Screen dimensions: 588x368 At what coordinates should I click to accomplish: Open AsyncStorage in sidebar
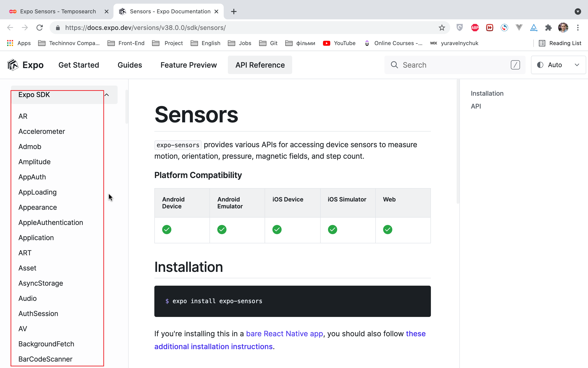[41, 283]
